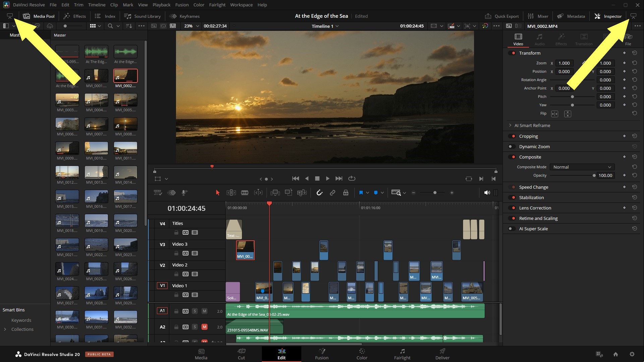Open the Mixer panel
Screen dimensions: 644x362
[538, 16]
